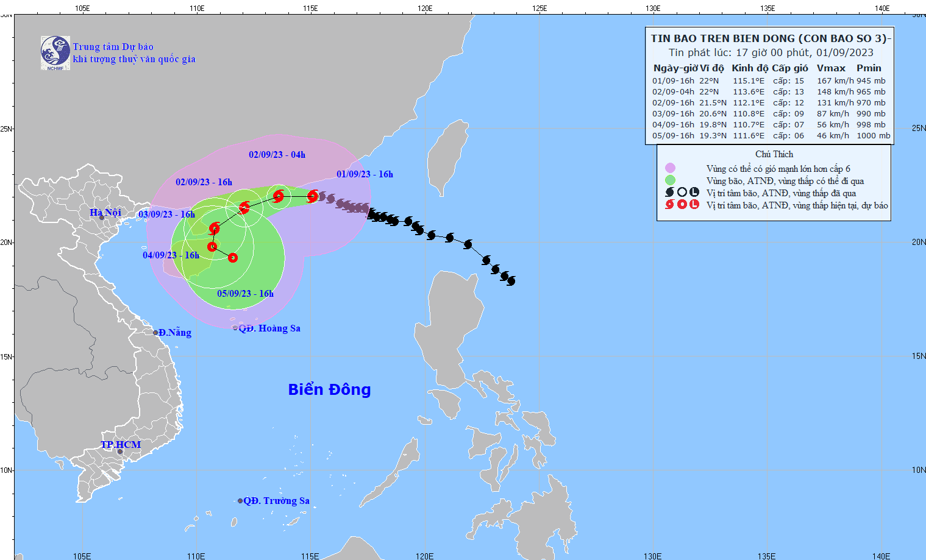926x560 pixels.
Task: Click 'Vmax' column header
Action: 831,68
